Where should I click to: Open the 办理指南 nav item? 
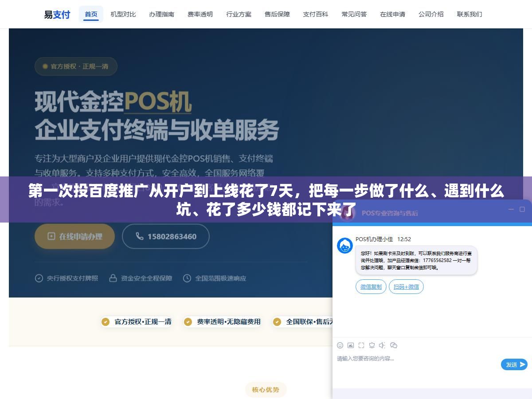click(162, 14)
